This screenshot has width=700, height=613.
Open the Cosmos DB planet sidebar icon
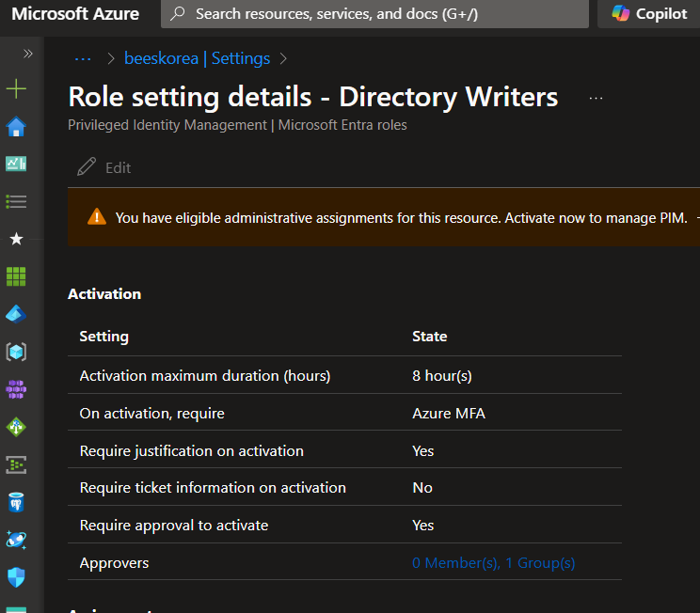tap(16, 540)
